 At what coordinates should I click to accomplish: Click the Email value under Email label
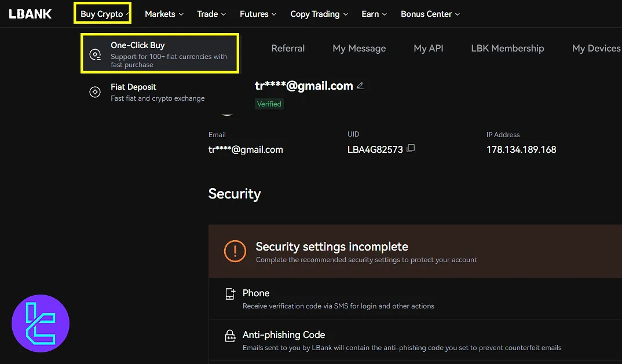pos(246,149)
